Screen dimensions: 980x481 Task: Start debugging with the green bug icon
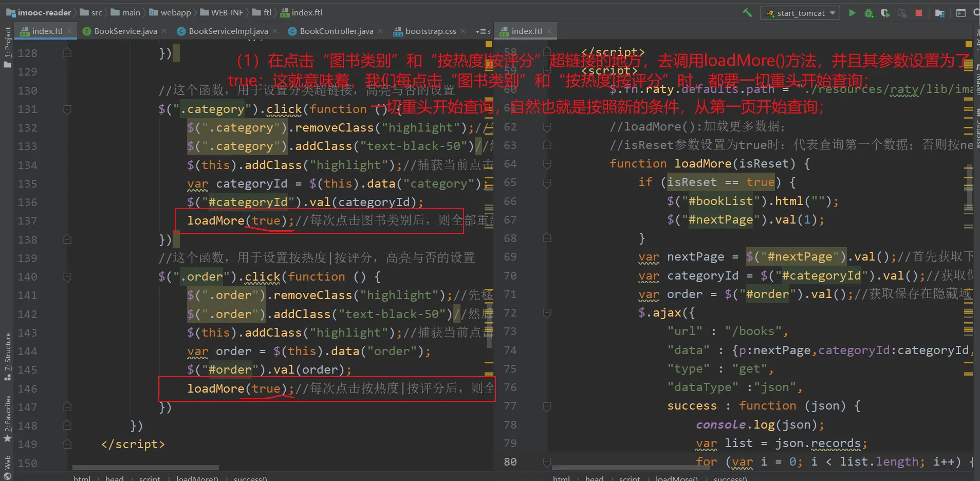868,13
